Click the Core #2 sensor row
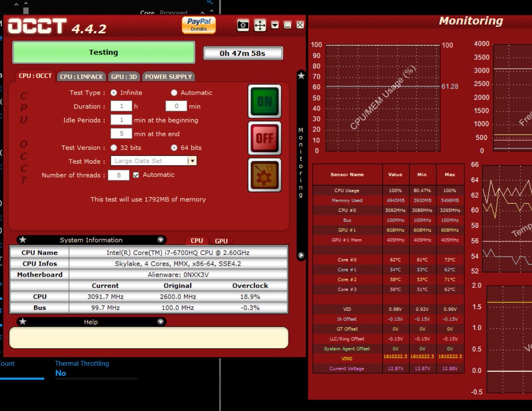 pyautogui.click(x=388, y=280)
